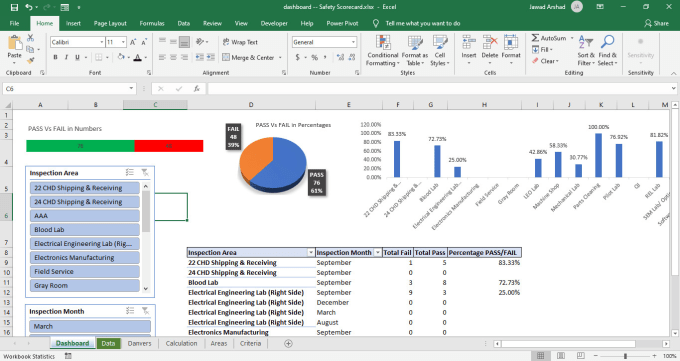Click the Undo arrow icon

click(29, 7)
